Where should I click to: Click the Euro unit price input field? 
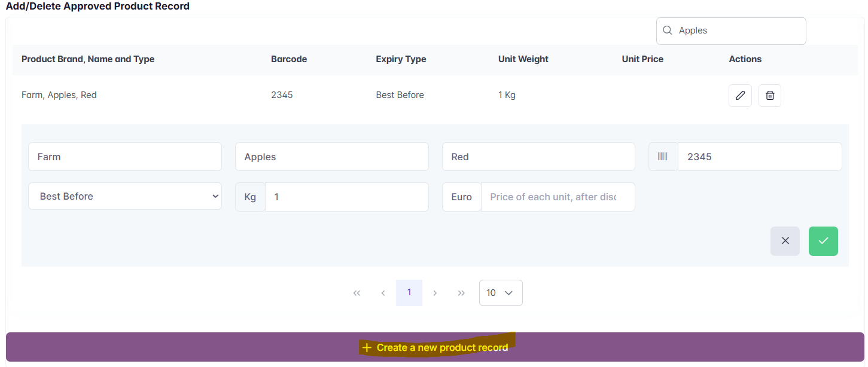(558, 197)
